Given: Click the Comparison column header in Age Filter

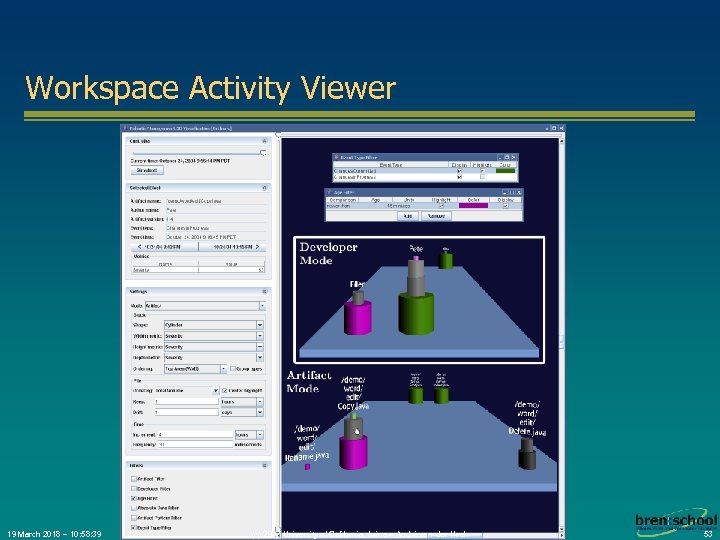Looking at the screenshot, I should [343, 200].
